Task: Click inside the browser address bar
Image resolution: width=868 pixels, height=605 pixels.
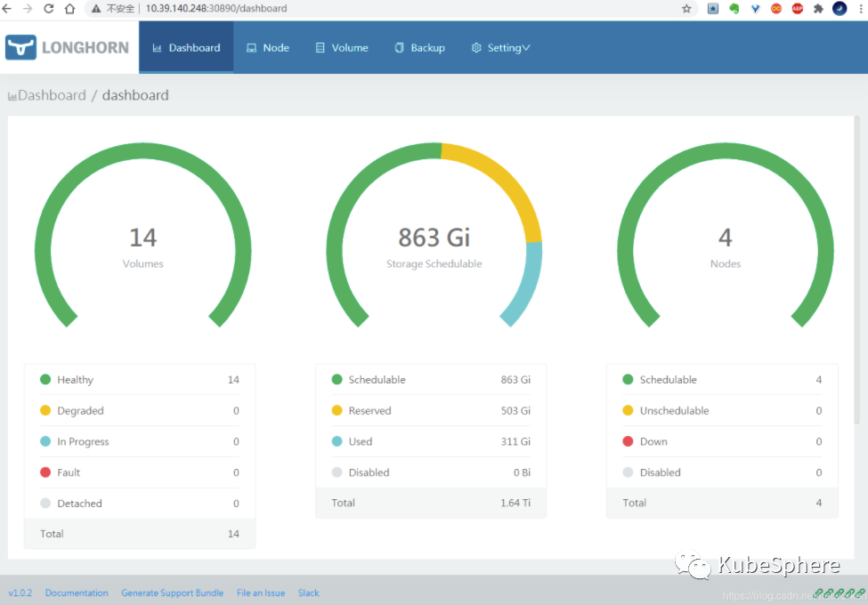Action: pyautogui.click(x=267, y=8)
